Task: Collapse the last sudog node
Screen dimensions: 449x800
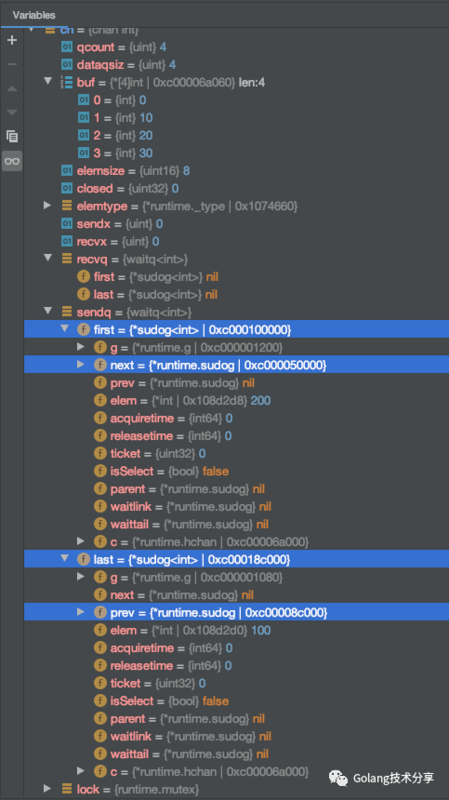Action: 64,558
